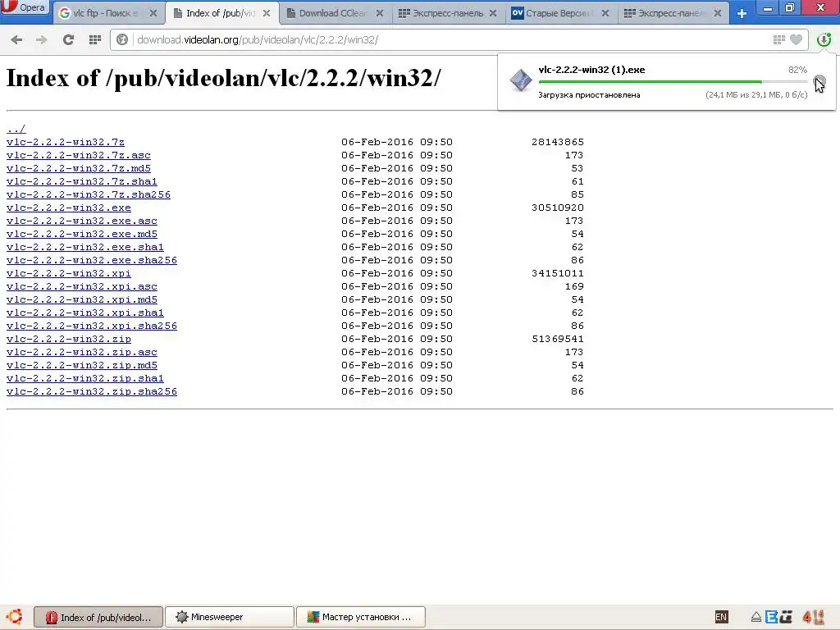840x630 pixels.
Task: Go to parent directory ../ link
Action: (x=16, y=129)
